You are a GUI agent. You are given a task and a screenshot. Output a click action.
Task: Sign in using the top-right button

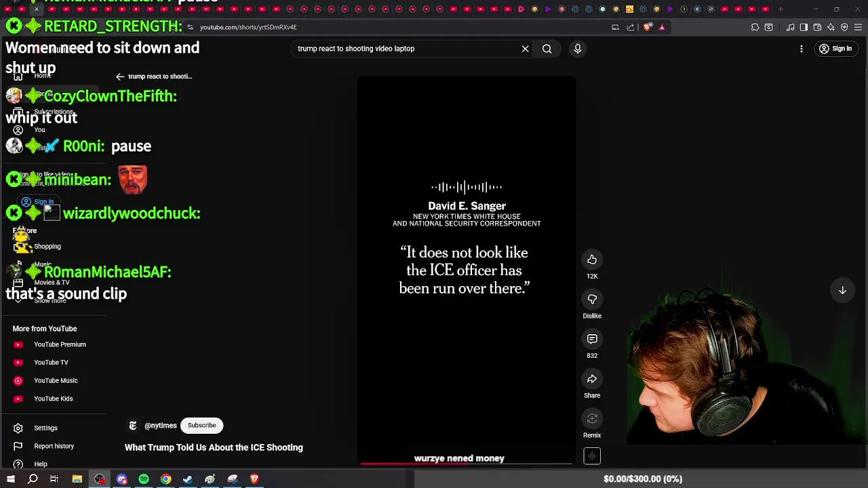(835, 49)
